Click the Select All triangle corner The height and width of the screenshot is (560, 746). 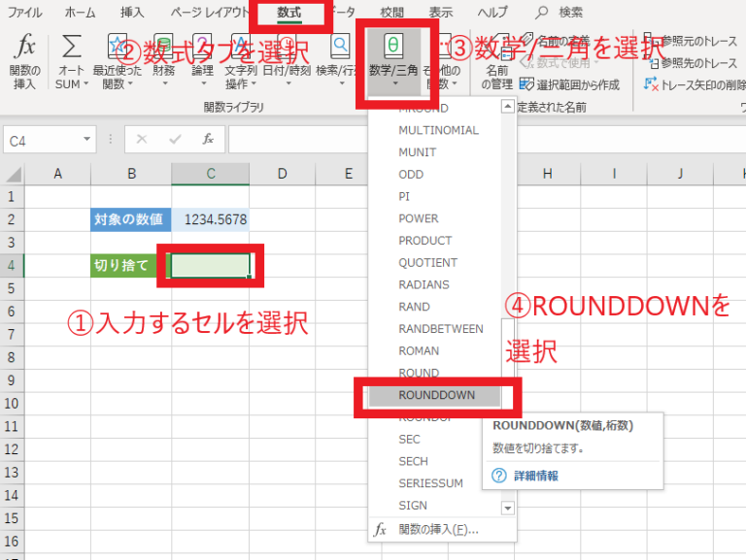[13, 174]
